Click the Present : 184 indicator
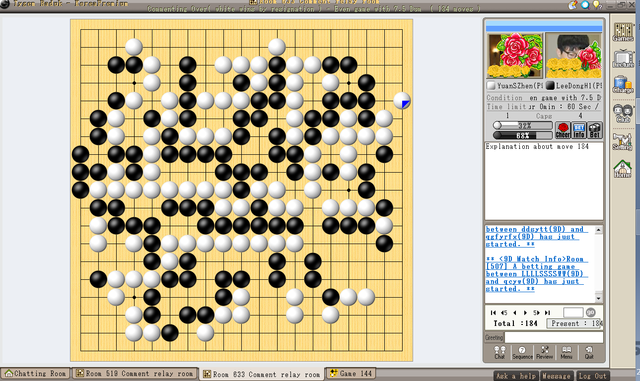Image resolution: width=640 pixels, height=381 pixels. click(575, 323)
